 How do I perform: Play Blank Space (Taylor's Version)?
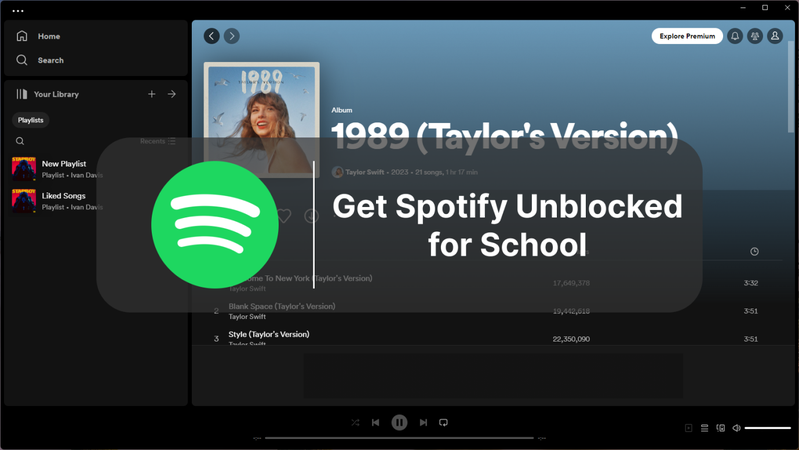pos(282,306)
